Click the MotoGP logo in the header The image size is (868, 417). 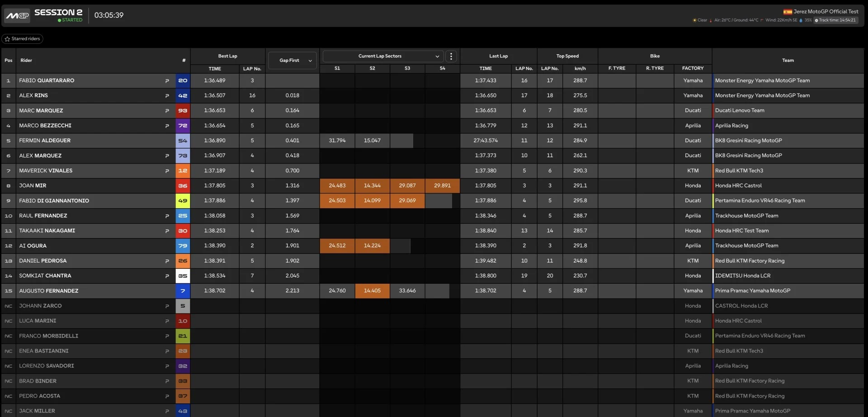(x=17, y=15)
